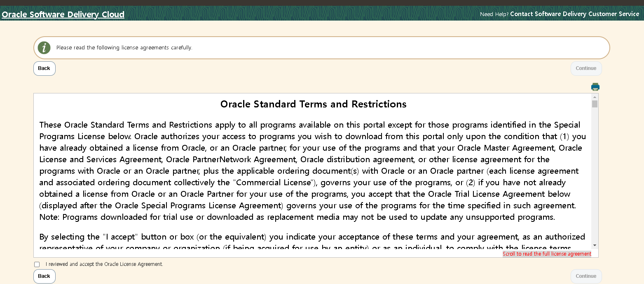Click the license scrollbar down arrow

(595, 245)
